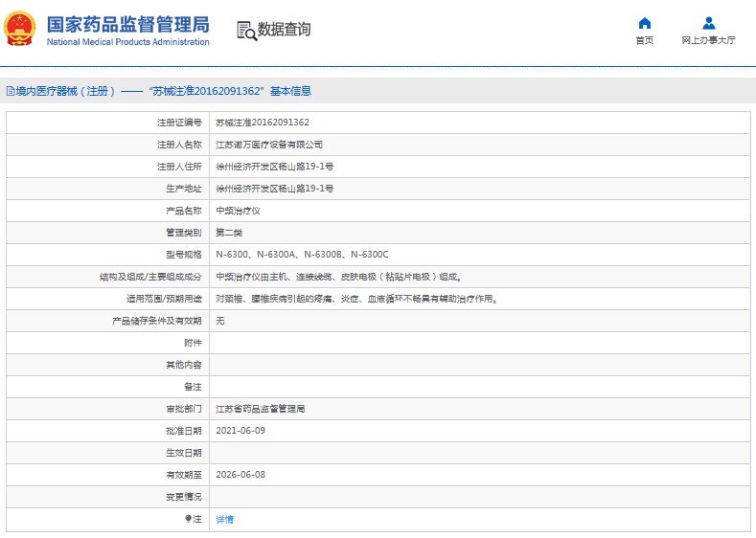Screen dimensions: 756x538
Task: Select management class 第二类
Action: (x=229, y=233)
